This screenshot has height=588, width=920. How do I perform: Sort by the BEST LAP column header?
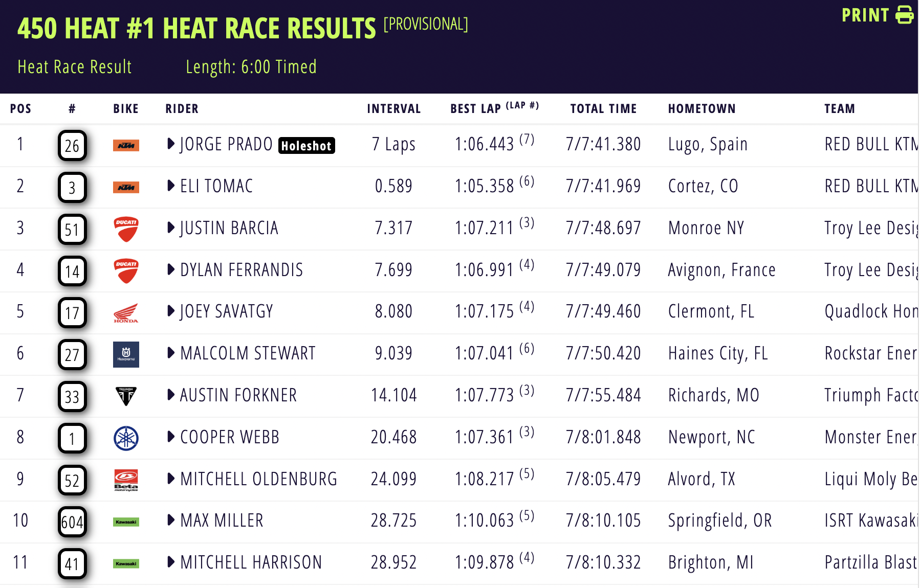(475, 109)
